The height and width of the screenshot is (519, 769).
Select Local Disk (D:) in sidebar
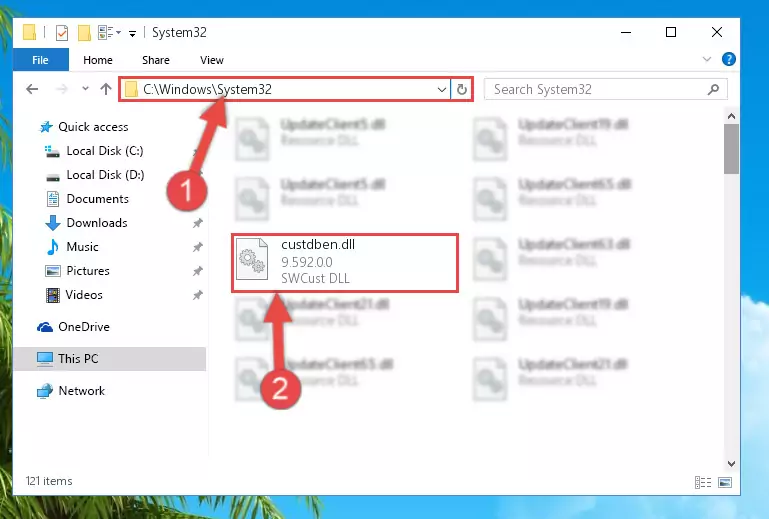point(105,175)
